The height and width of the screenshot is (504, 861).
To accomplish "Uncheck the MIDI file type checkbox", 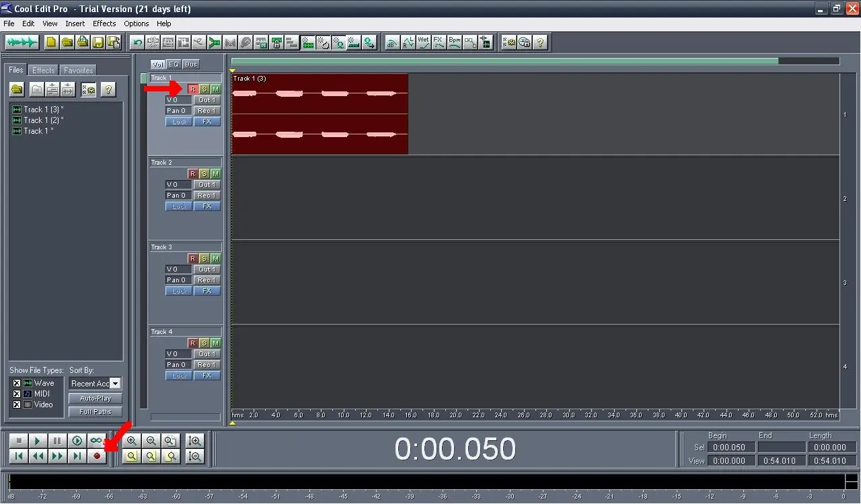I will pyautogui.click(x=17, y=394).
